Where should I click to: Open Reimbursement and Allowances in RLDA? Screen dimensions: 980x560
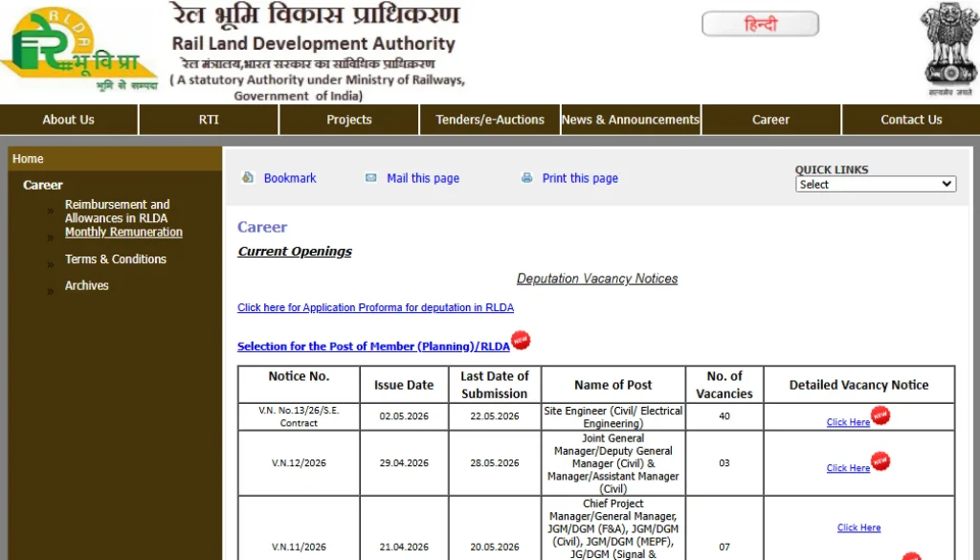pyautogui.click(x=117, y=212)
